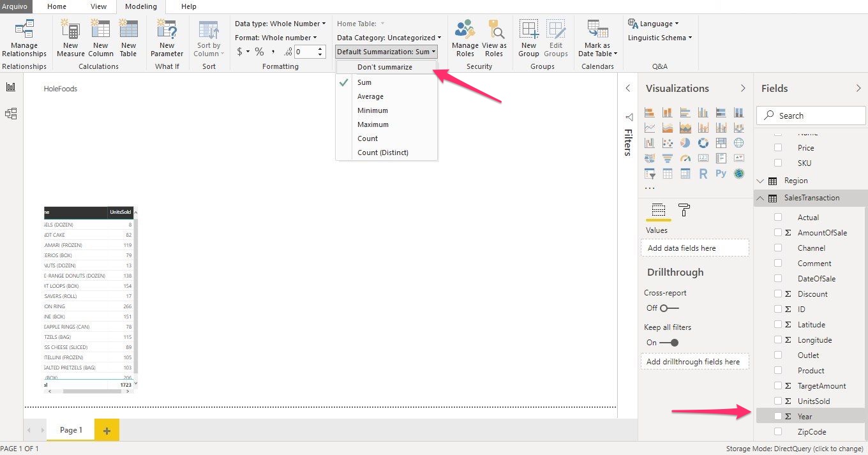Add a new page with plus button
Image resolution: width=868 pixels, height=455 pixels.
107,431
